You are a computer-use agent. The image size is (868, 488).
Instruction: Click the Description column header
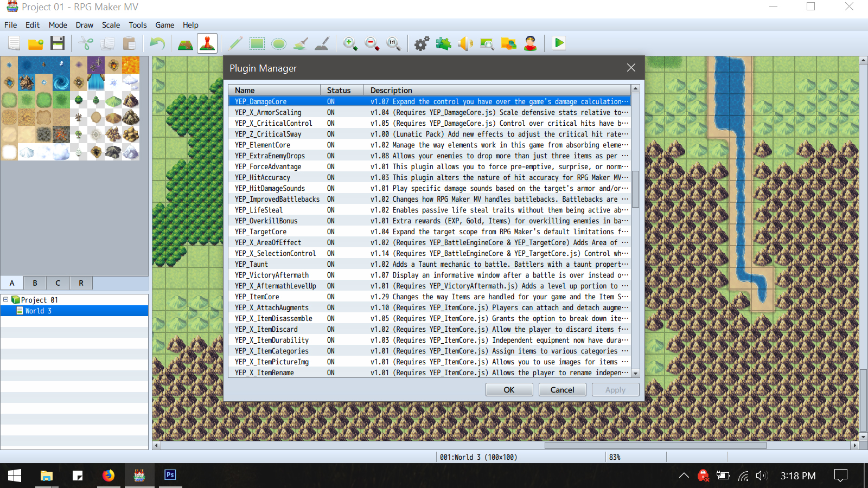[497, 90]
